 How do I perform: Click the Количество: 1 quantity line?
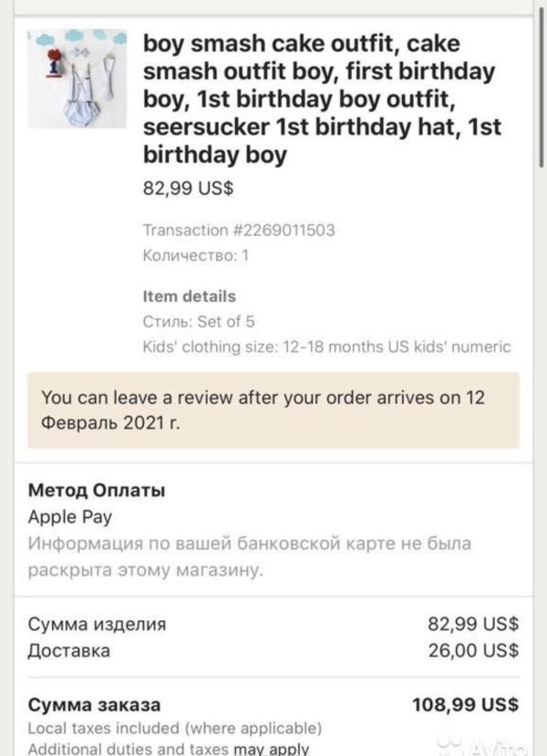pyautogui.click(x=196, y=256)
